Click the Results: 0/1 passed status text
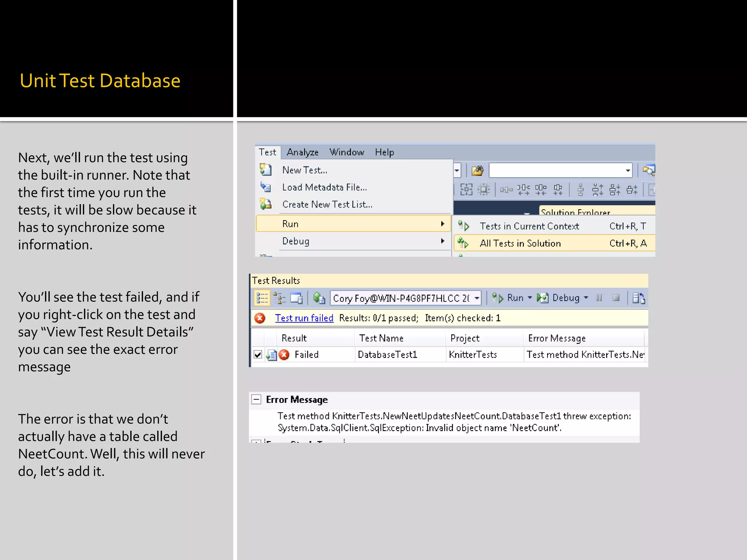 coord(379,318)
